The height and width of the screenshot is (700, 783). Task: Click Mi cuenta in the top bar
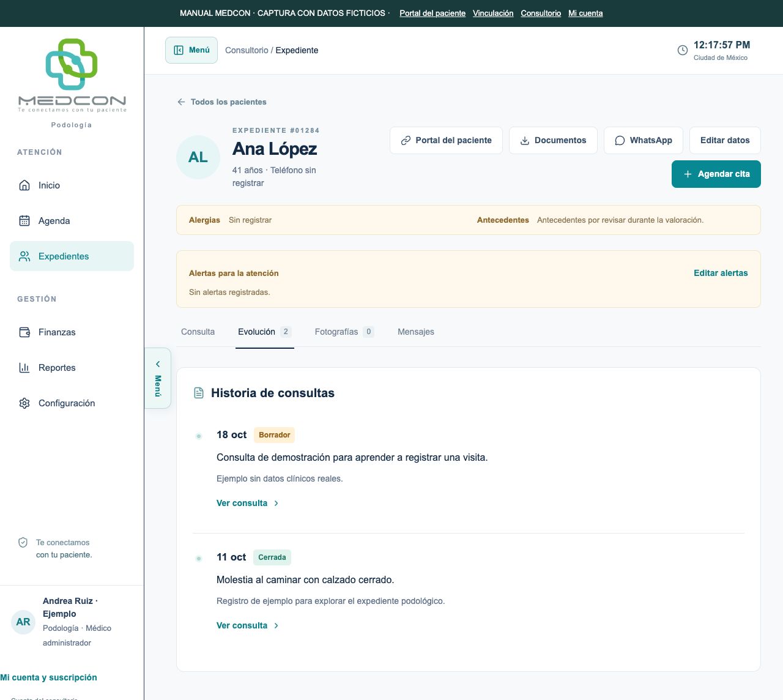(585, 13)
